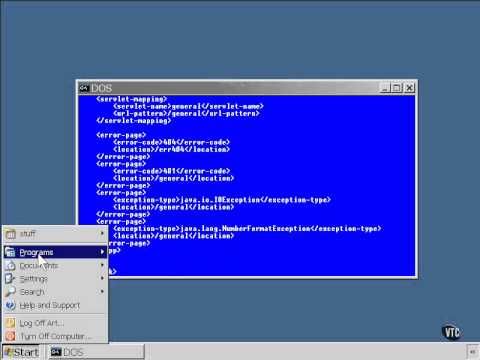Click the Settings icon in Start menu

tap(10, 279)
